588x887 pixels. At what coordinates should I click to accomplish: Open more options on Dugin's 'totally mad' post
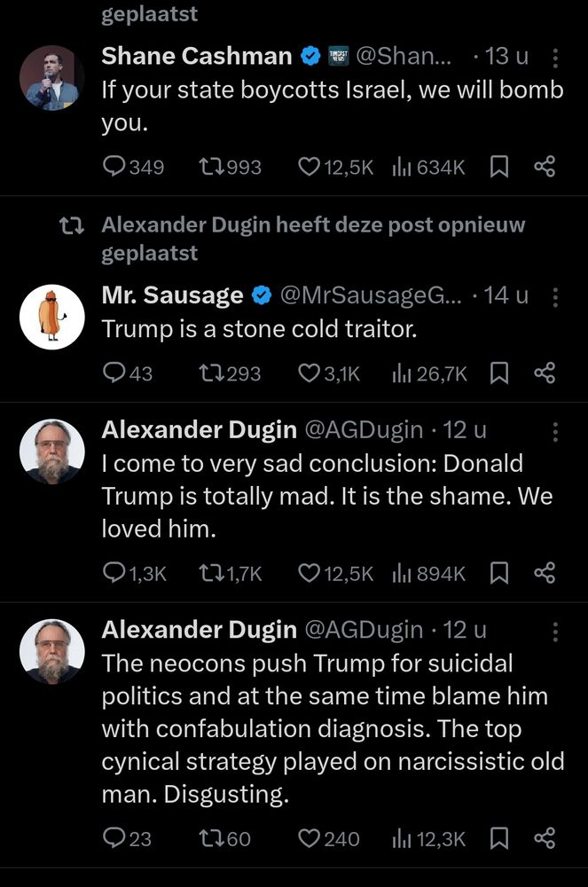click(x=554, y=432)
